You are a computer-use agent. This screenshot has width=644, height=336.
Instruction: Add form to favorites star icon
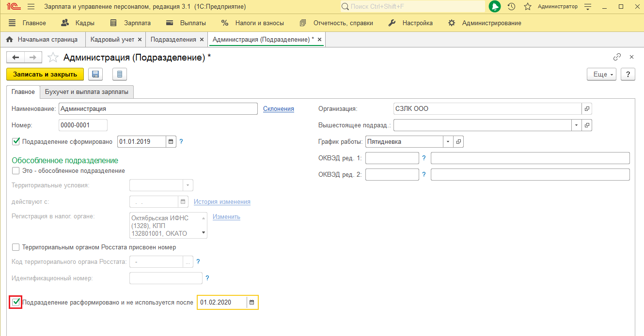53,58
